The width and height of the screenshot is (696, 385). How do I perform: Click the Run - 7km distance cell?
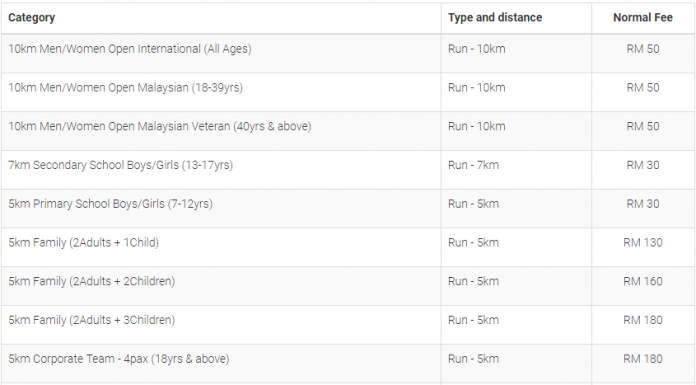tap(473, 165)
